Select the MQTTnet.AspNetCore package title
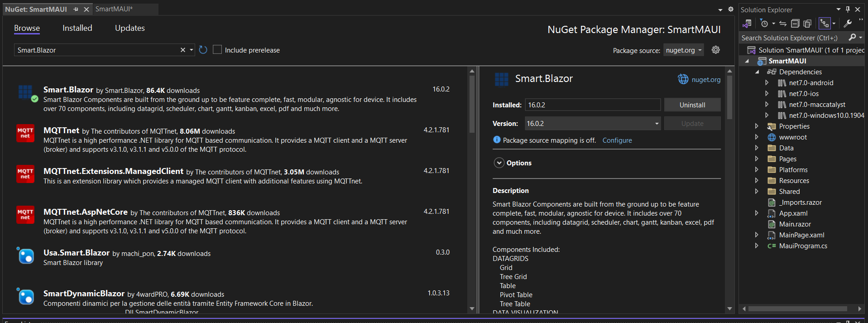The image size is (868, 323). (86, 212)
